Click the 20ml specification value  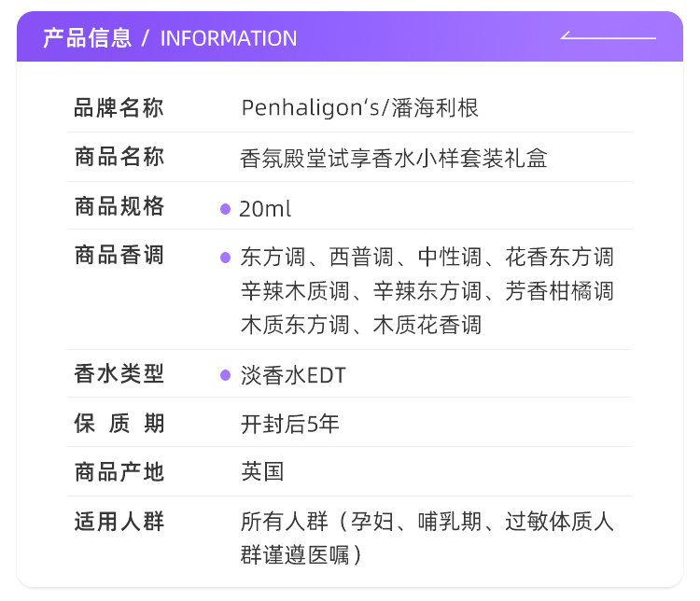(x=265, y=209)
